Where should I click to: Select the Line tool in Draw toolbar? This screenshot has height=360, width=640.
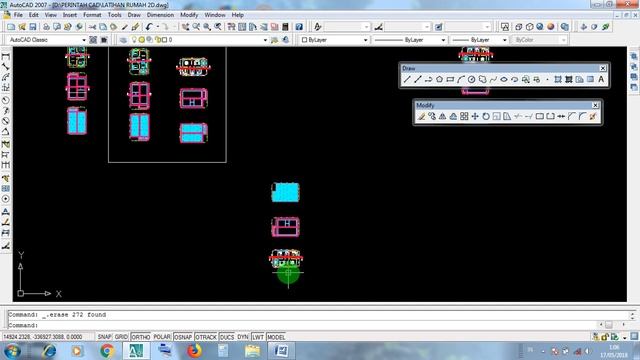point(407,80)
